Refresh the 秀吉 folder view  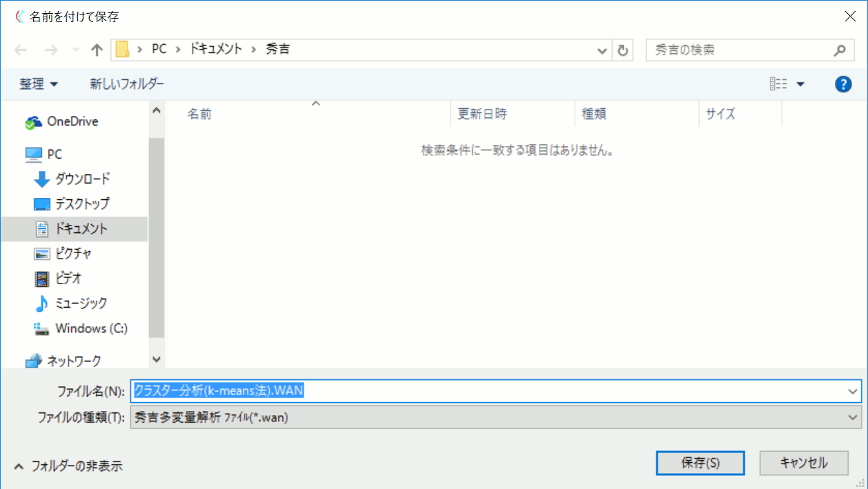coord(623,50)
